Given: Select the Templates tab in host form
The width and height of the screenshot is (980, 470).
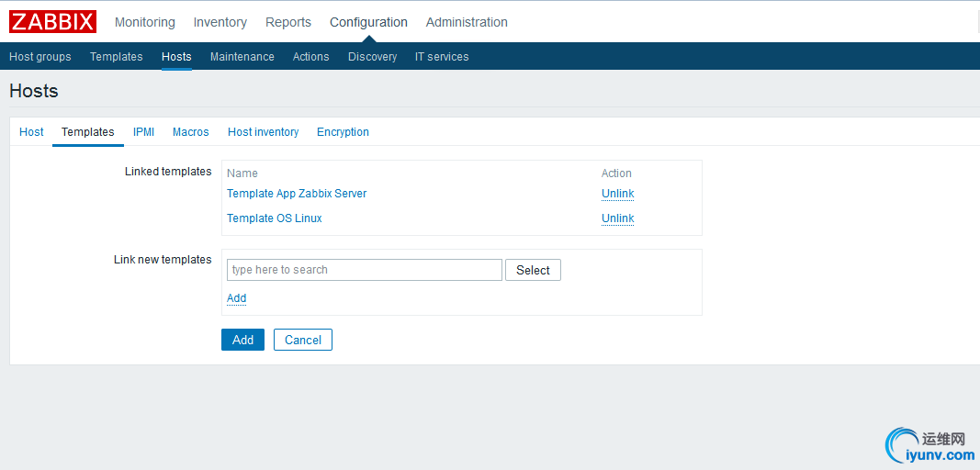Looking at the screenshot, I should tap(88, 132).
